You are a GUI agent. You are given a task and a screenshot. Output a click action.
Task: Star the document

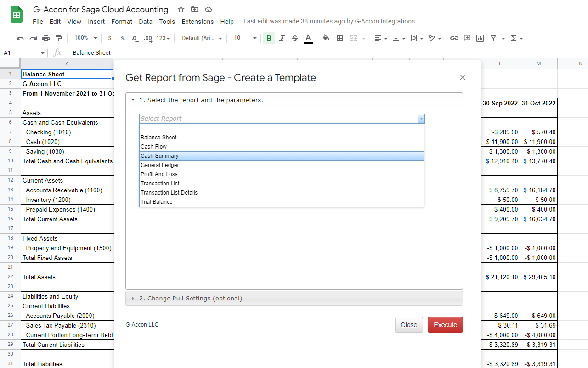[x=181, y=10]
